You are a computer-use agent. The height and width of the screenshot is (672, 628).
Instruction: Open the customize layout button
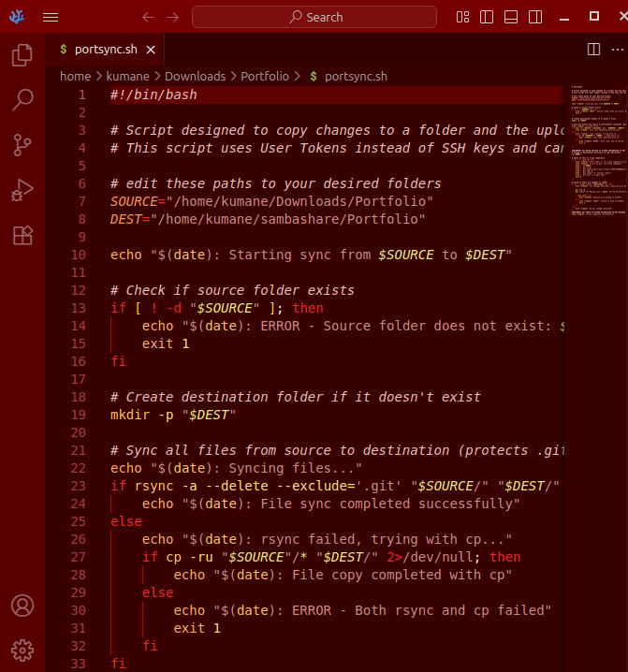coord(463,17)
